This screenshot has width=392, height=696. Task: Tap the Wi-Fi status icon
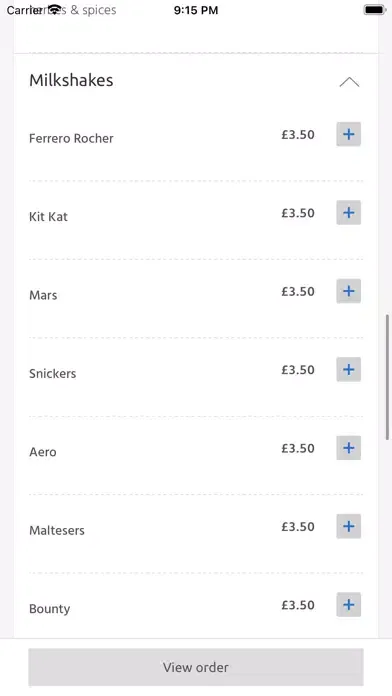coord(55,10)
